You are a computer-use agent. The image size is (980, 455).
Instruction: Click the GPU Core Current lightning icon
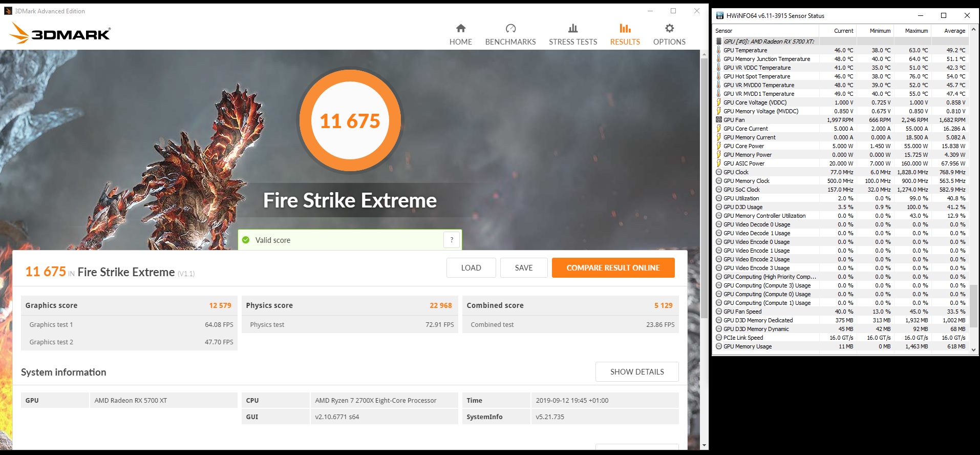pyautogui.click(x=718, y=129)
